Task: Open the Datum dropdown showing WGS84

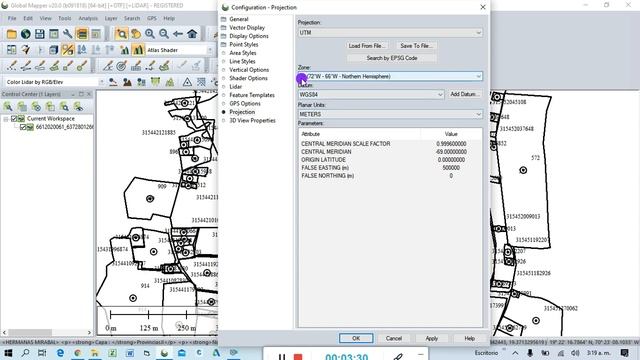Action: (x=371, y=95)
